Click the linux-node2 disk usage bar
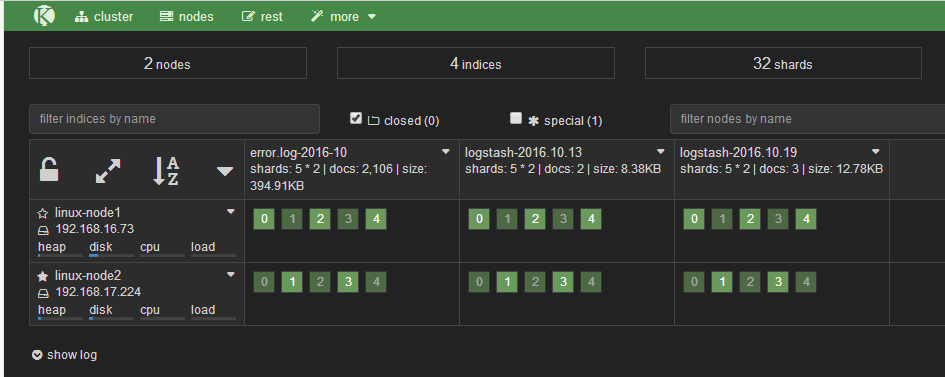This screenshot has width=945, height=377. [111, 319]
